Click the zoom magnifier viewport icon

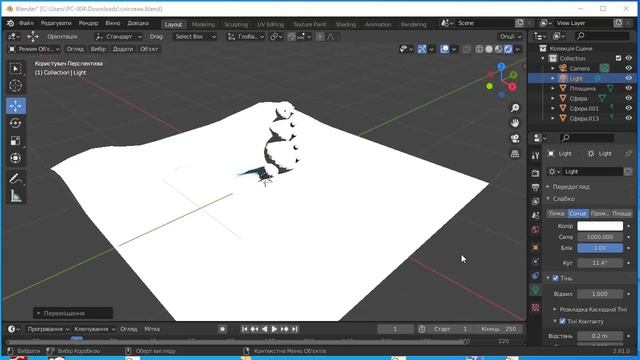(x=515, y=108)
